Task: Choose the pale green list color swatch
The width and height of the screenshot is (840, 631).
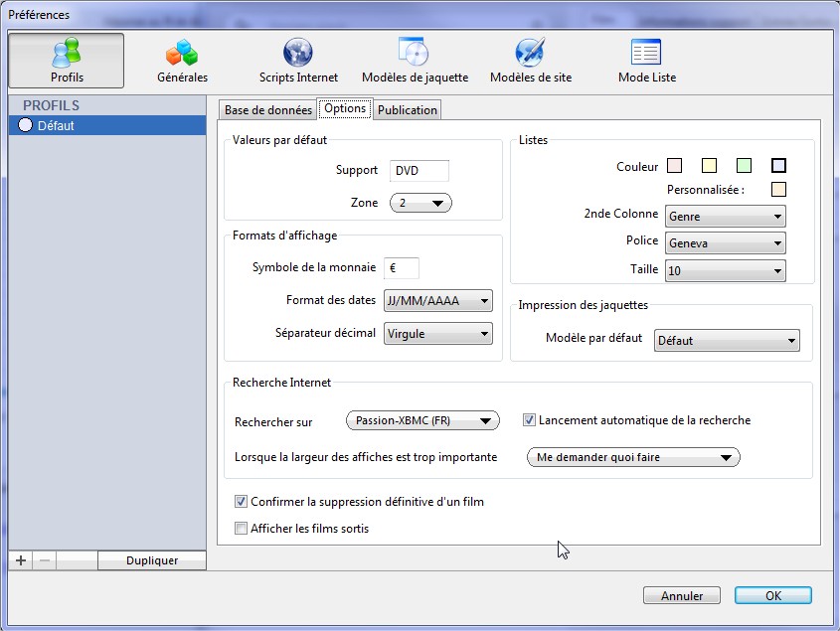Action: [x=744, y=166]
